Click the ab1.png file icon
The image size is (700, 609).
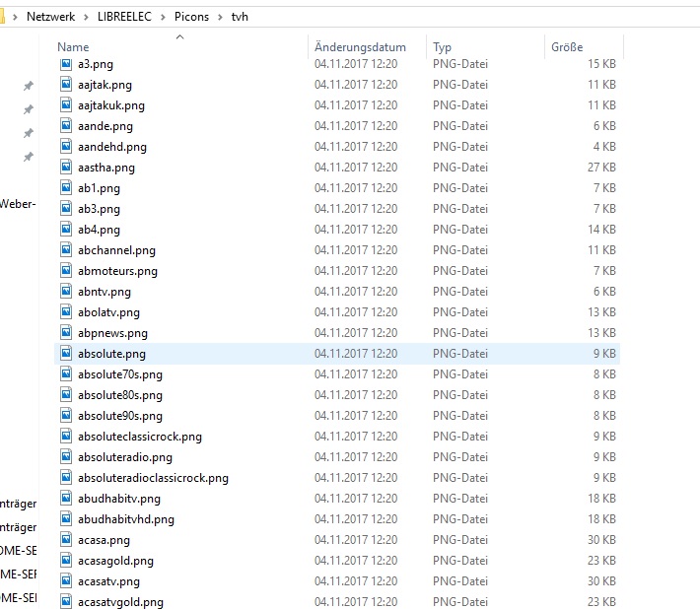pyautogui.click(x=66, y=188)
